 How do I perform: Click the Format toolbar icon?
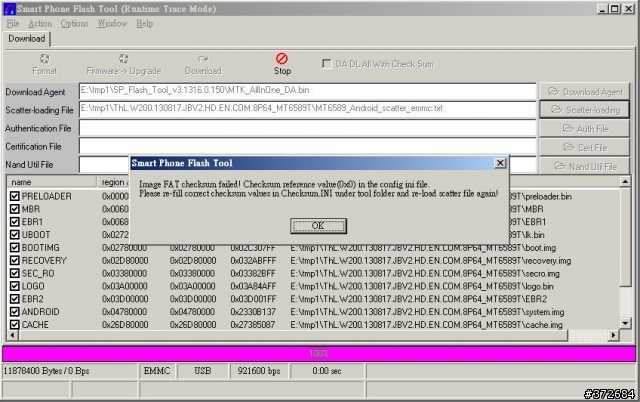pyautogui.click(x=44, y=60)
